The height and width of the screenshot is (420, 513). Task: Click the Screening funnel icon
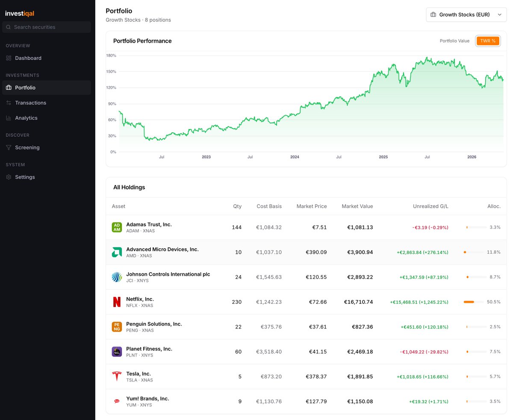tap(9, 147)
